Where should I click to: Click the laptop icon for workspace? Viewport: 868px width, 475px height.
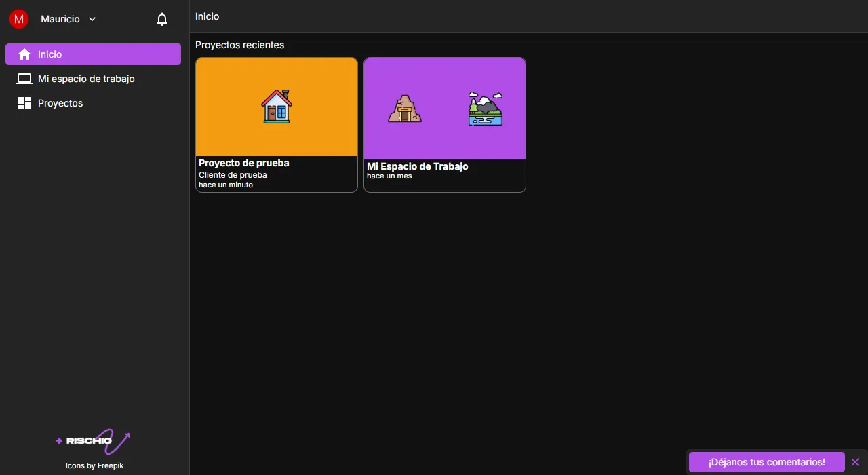[x=24, y=79]
